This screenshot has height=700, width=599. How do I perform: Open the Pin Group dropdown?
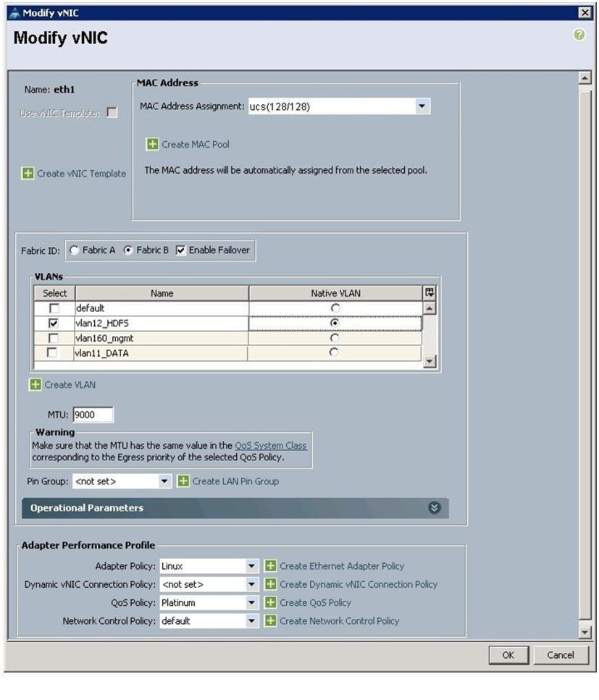pyautogui.click(x=164, y=481)
